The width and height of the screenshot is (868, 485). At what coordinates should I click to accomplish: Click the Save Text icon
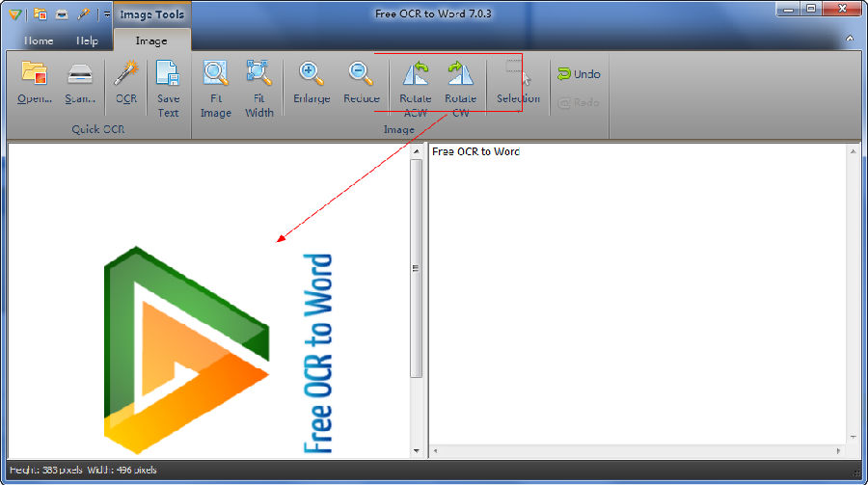[168, 89]
